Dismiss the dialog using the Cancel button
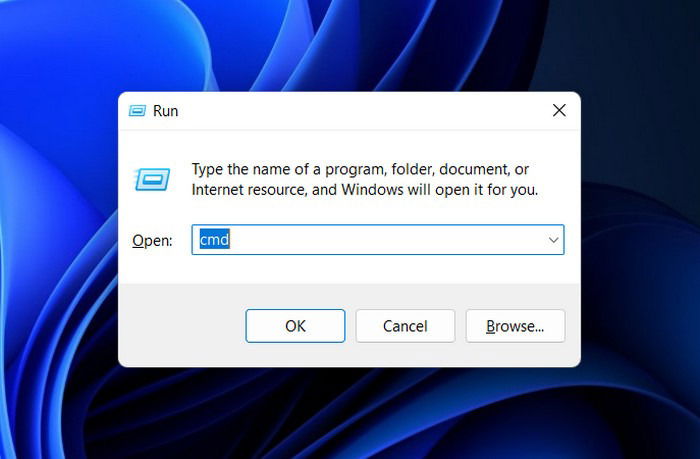This screenshot has width=700, height=459. [x=405, y=326]
